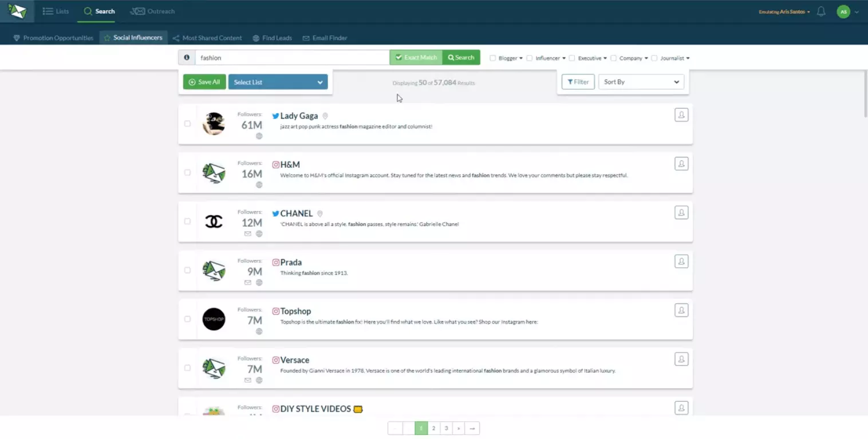
Task: Select the Versace result checkbox
Action: pyautogui.click(x=187, y=367)
